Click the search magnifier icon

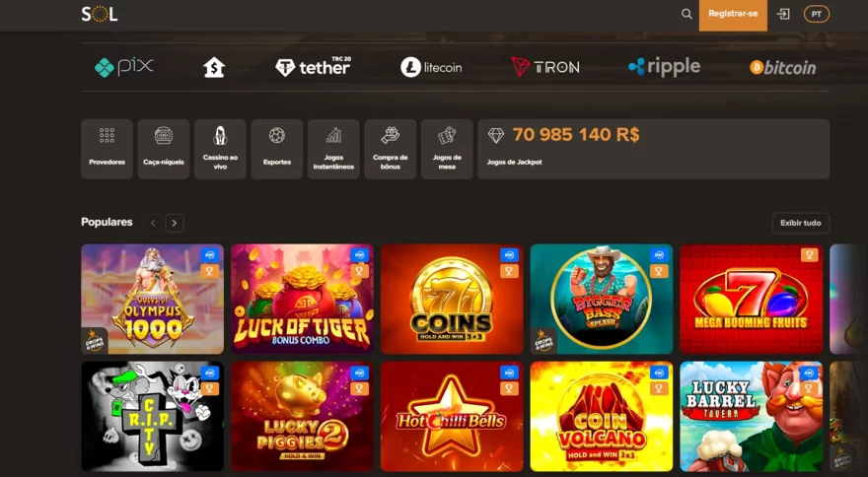tap(687, 15)
